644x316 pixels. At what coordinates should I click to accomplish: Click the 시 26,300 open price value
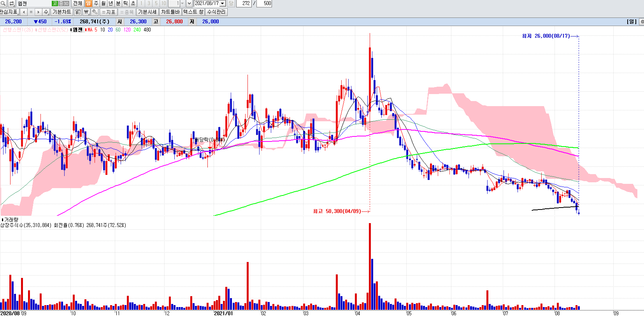pos(138,21)
